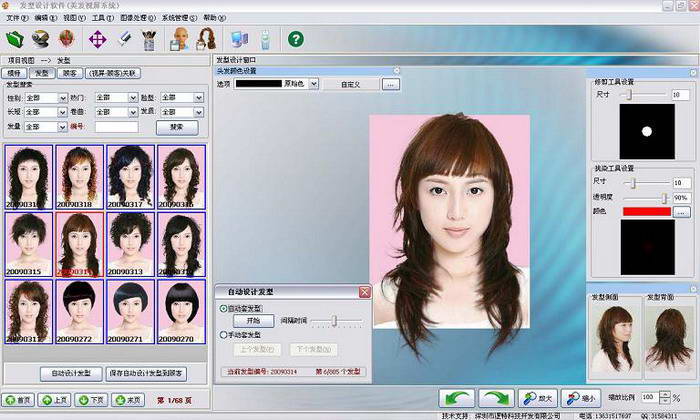Select hairstyle thumbnail 20090272

coord(79,312)
